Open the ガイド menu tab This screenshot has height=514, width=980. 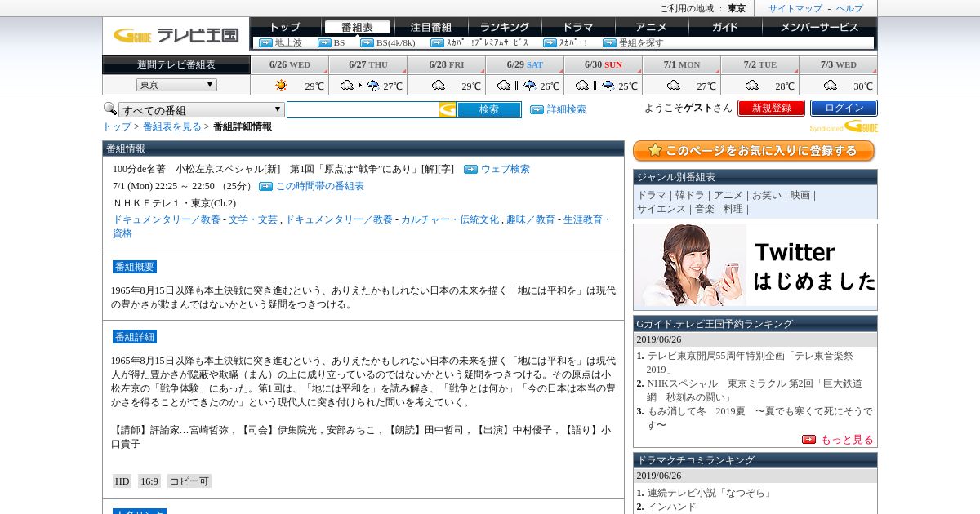[x=725, y=27]
